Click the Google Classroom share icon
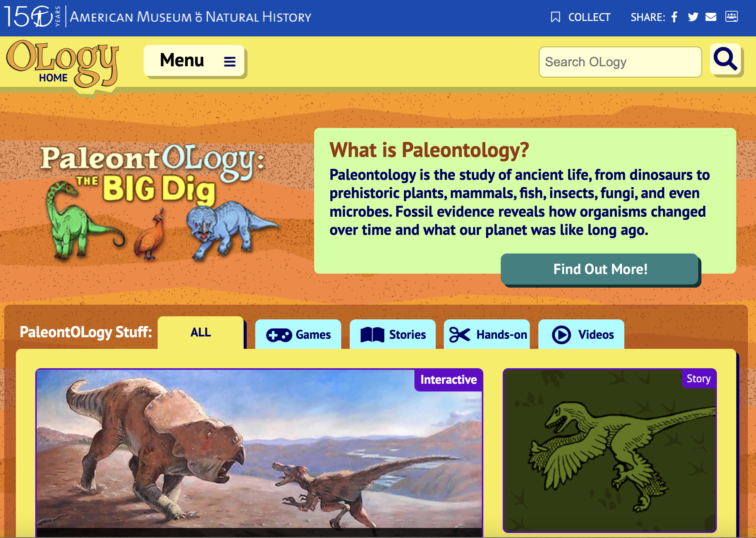The width and height of the screenshot is (756, 538). coord(731,17)
